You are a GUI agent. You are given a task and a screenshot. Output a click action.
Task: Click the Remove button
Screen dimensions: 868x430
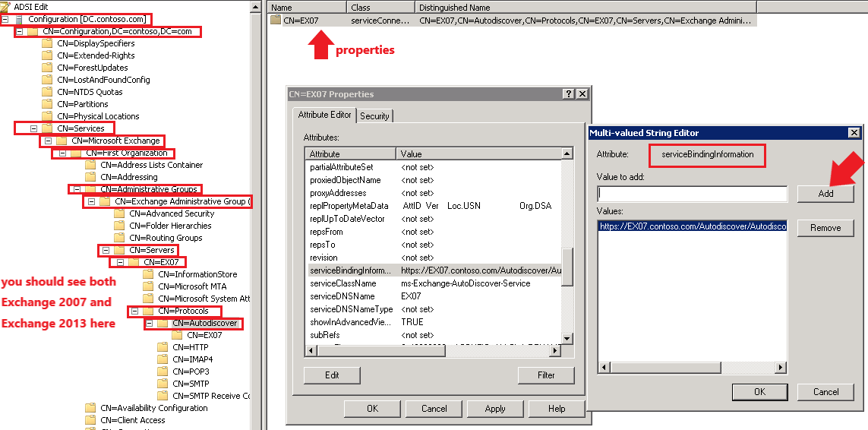coord(825,228)
